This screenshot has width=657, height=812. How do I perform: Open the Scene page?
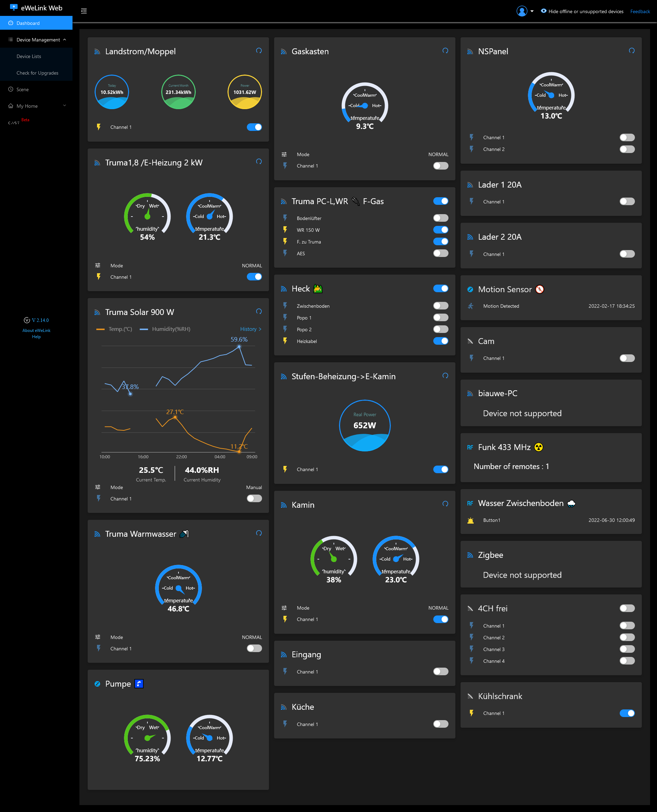[36, 89]
